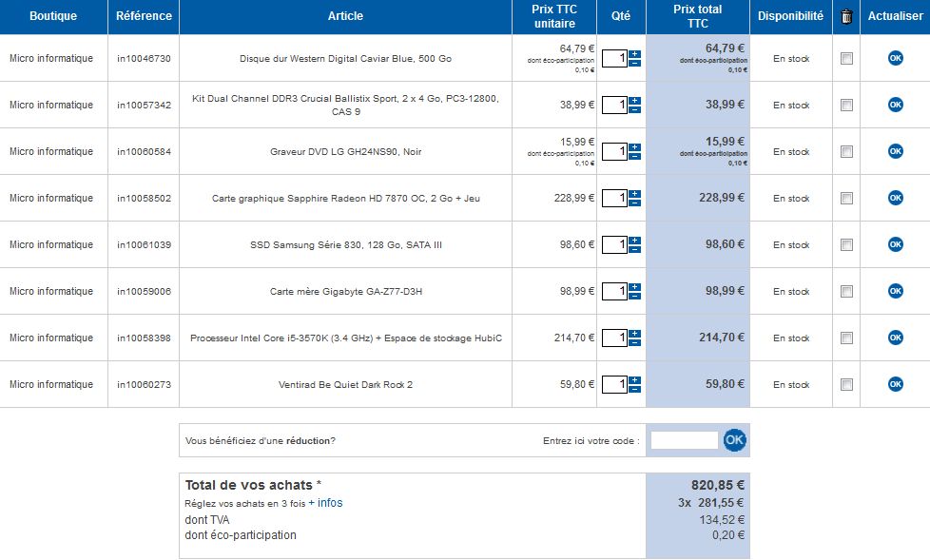Tick delete checkbox for Gigabyte motherboard
The height and width of the screenshot is (560, 930).
coord(846,291)
